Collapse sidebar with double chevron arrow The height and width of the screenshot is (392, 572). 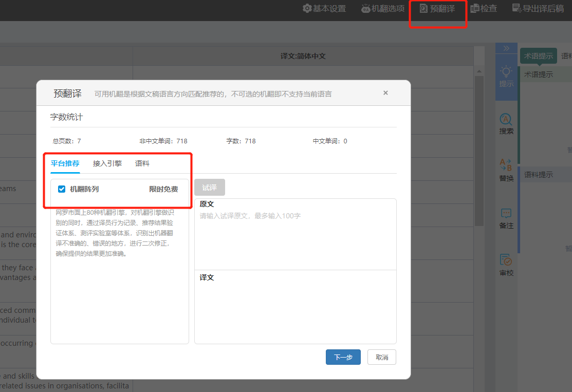click(x=506, y=48)
